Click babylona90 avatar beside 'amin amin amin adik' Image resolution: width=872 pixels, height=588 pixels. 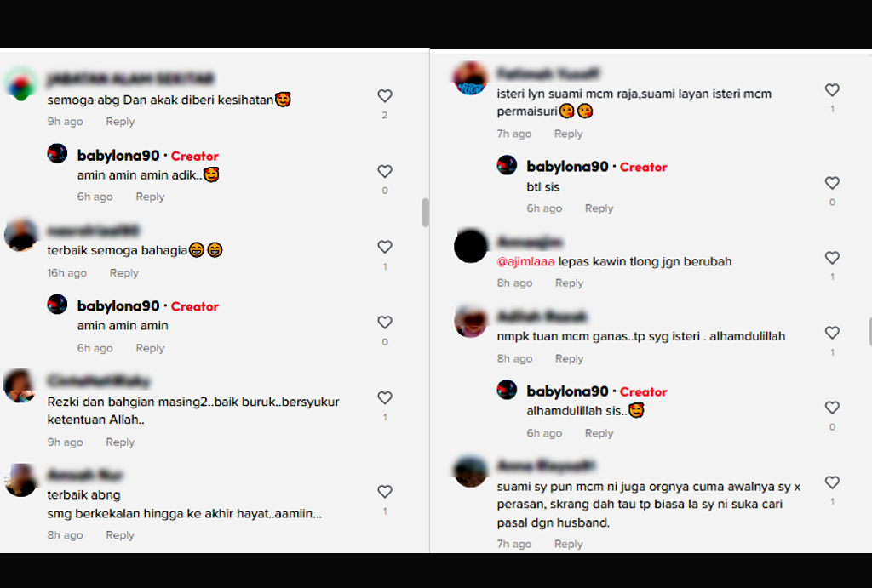point(57,153)
